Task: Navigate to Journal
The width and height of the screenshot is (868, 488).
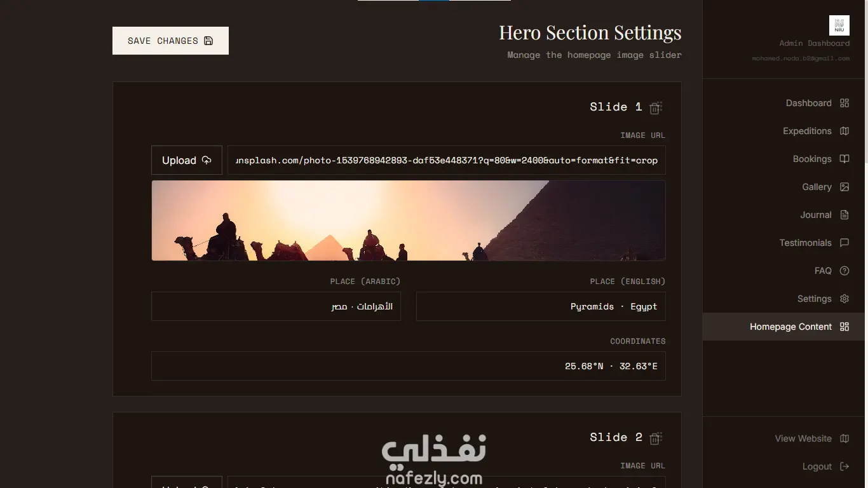Action: pyautogui.click(x=783, y=215)
